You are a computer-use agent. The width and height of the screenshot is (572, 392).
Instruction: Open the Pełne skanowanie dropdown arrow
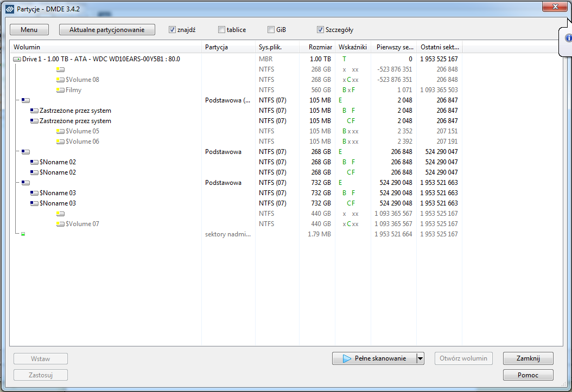click(x=420, y=358)
